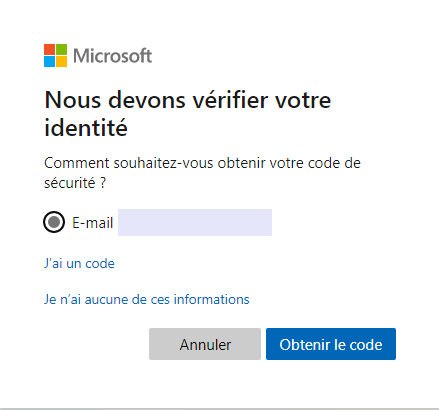The width and height of the screenshot is (439, 410).
Task: Click the "sécurité ?" text line
Action: (x=75, y=183)
